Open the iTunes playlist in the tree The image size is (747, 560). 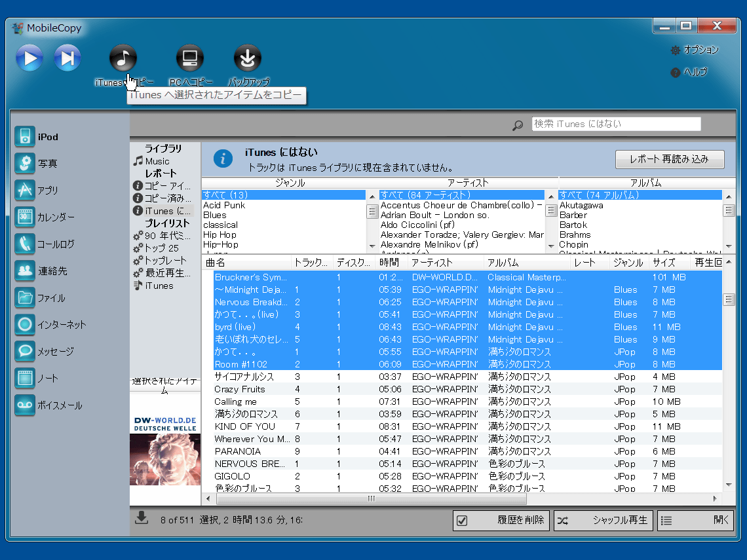coord(153,286)
